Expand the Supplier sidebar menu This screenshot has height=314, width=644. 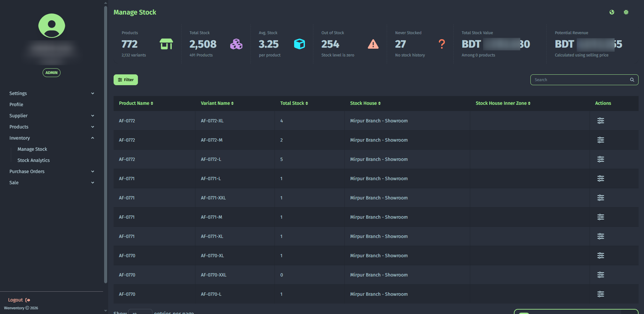coord(51,116)
